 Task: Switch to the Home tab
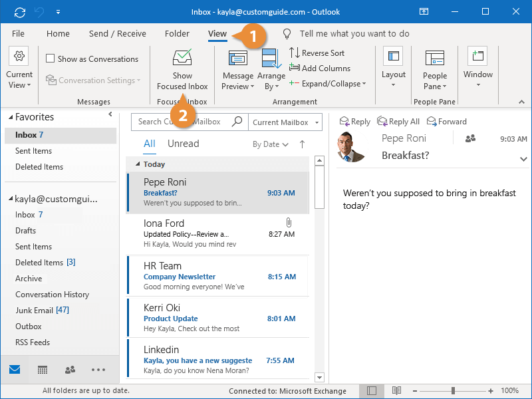58,34
